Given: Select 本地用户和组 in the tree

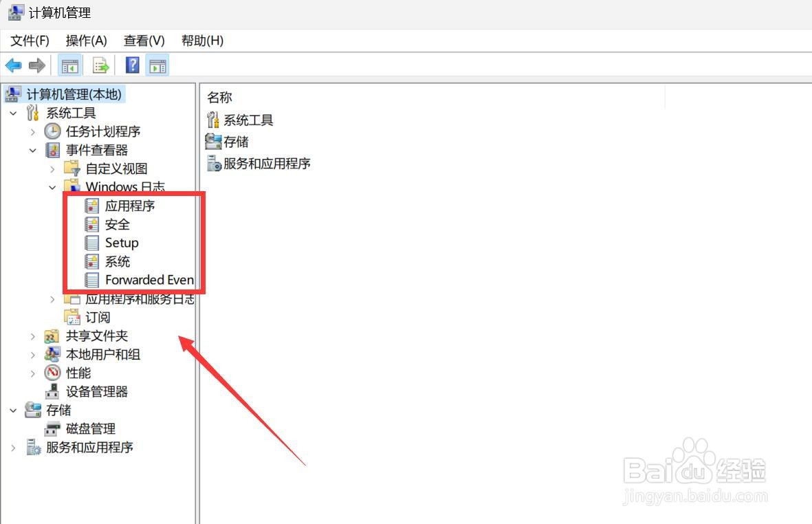Looking at the screenshot, I should [x=103, y=355].
